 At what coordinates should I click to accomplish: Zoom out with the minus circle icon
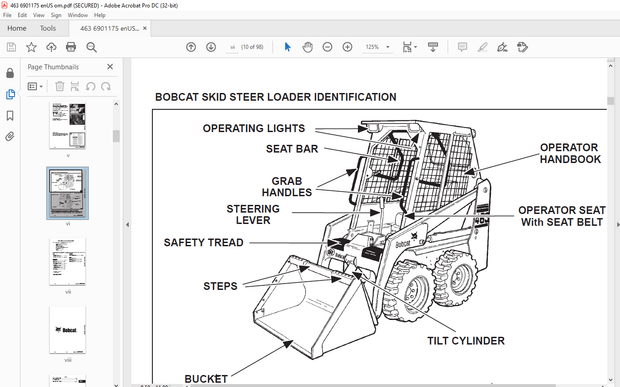pos(327,47)
